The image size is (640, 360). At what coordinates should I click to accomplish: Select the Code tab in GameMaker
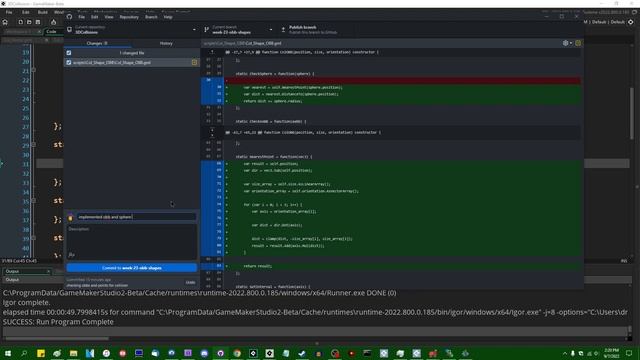[51, 31]
